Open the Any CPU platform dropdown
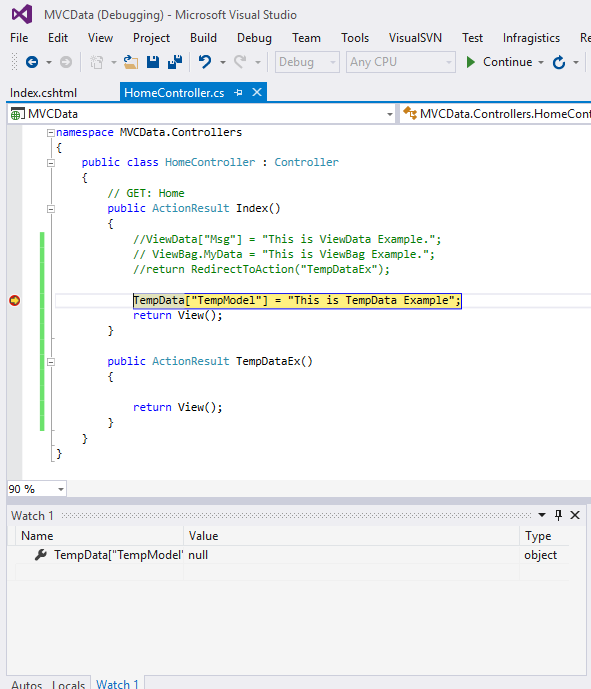Viewport: 591px width, 689px height. pyautogui.click(x=400, y=62)
